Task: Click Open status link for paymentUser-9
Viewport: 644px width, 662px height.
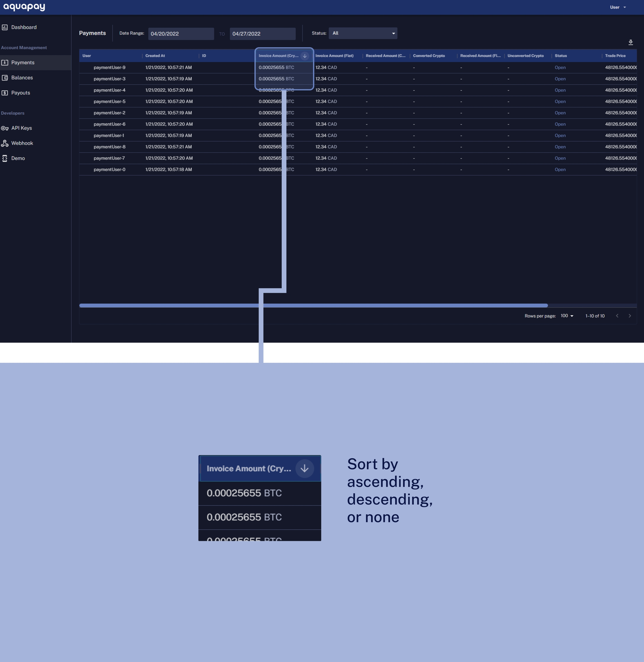Action: pyautogui.click(x=560, y=68)
